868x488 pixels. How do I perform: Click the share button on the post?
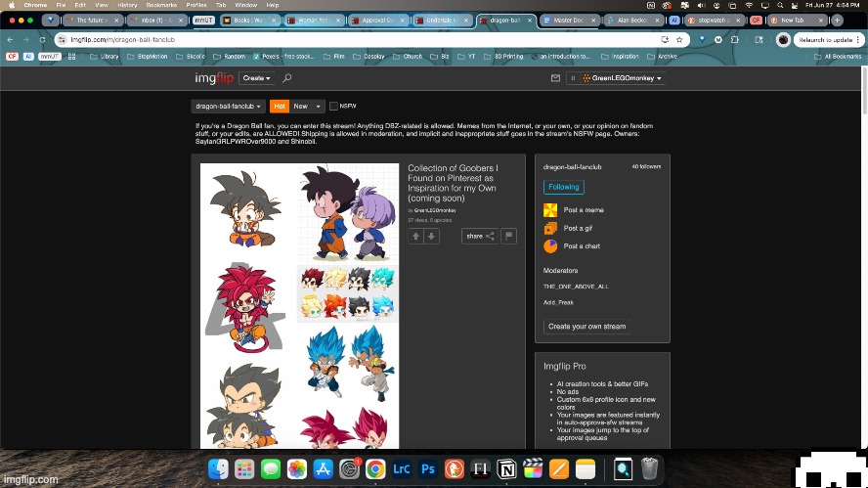click(479, 236)
